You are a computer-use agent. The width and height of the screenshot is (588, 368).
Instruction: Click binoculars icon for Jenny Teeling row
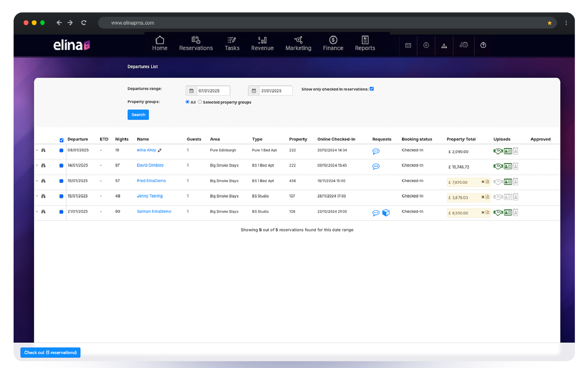43,196
